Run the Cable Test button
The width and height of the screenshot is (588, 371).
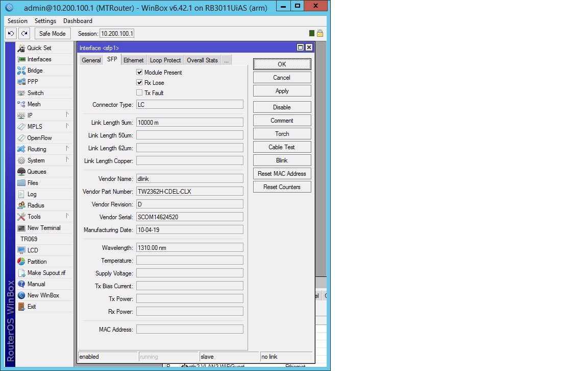tap(282, 147)
